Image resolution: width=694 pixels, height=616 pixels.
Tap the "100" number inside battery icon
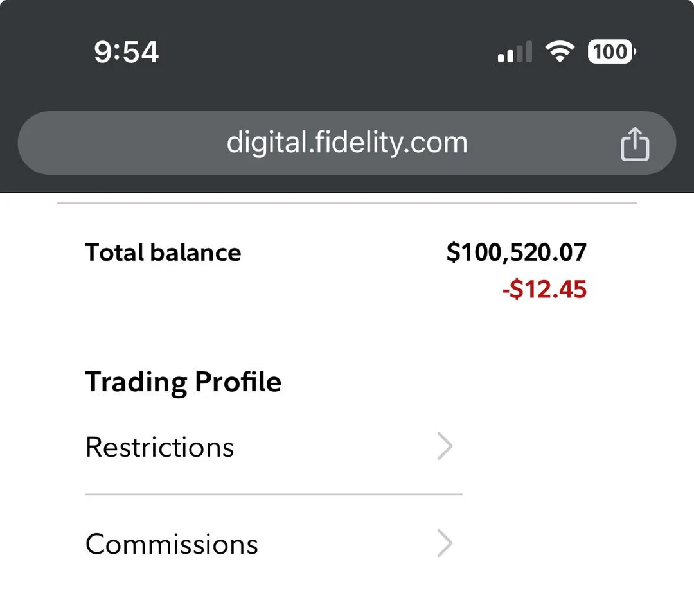609,51
